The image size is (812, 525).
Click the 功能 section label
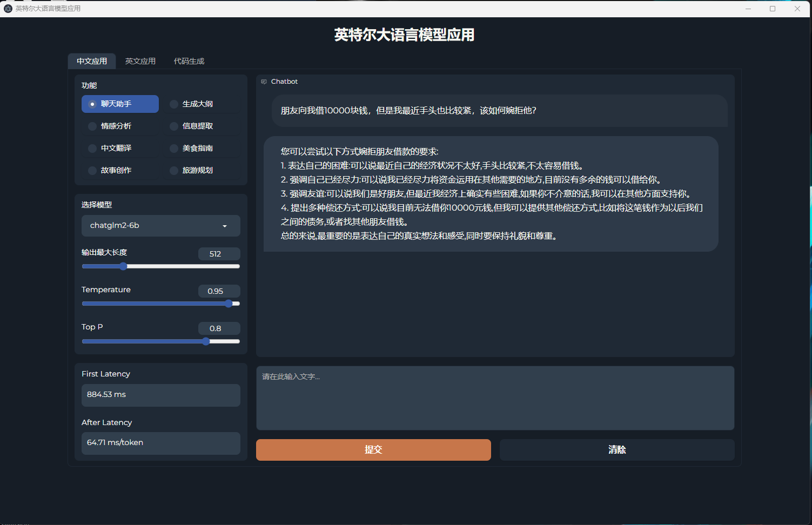89,85
